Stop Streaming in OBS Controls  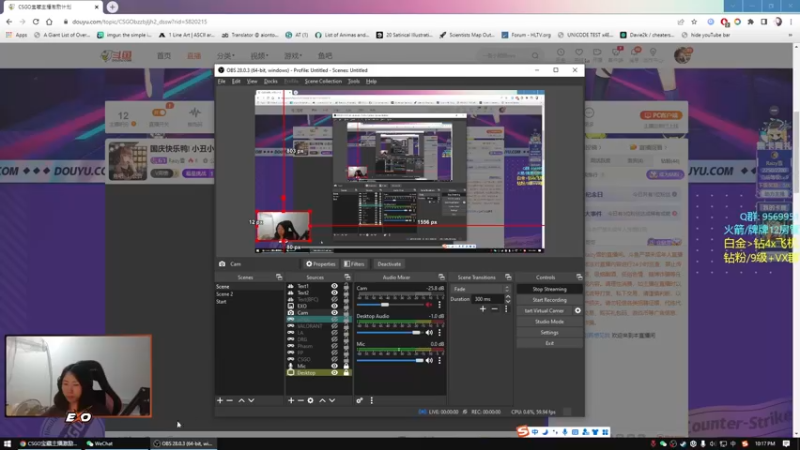(549, 289)
